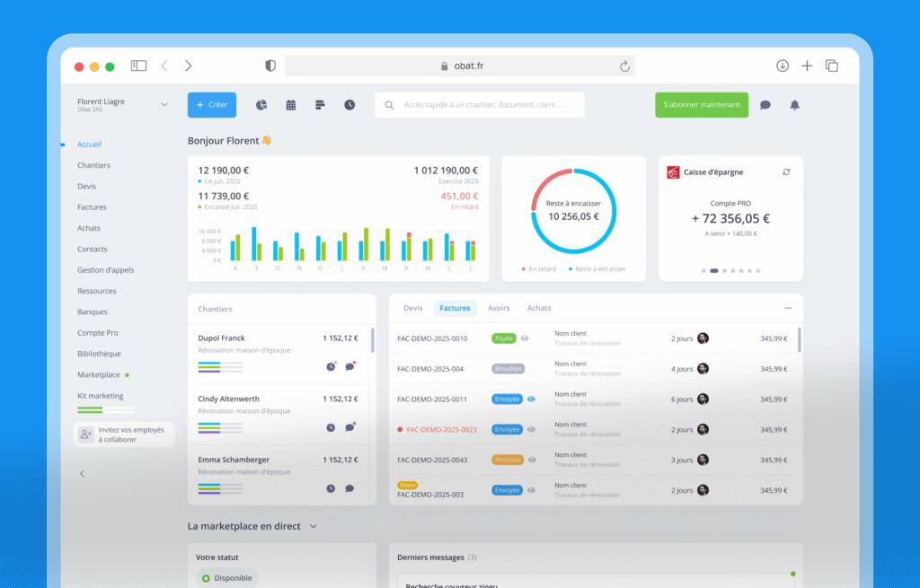This screenshot has height=588, width=920.
Task: Open the chat messages icon in header
Action: (765, 105)
